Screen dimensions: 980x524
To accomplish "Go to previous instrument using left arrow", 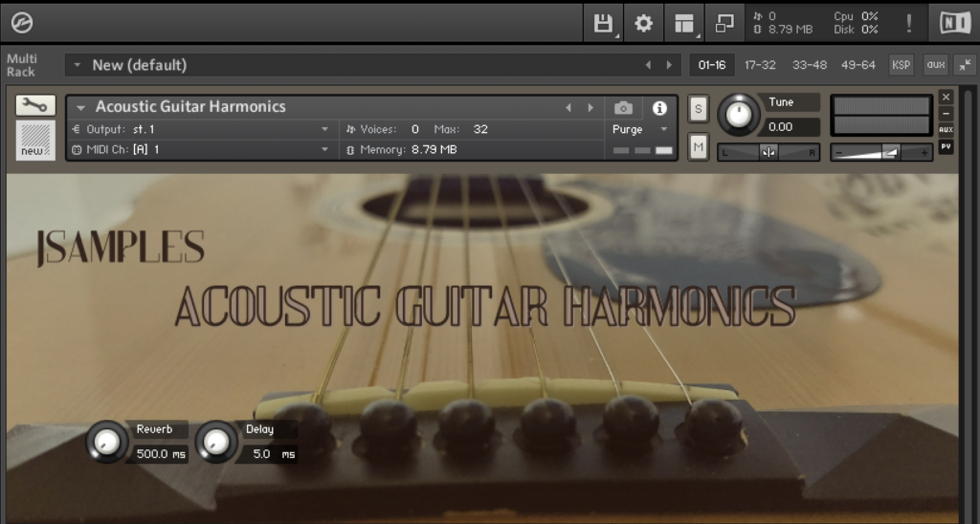I will click(568, 108).
